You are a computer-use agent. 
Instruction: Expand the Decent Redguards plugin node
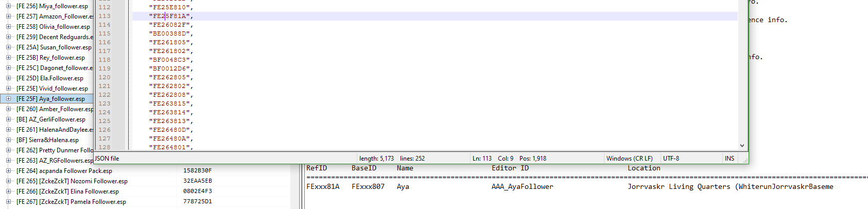pyautogui.click(x=8, y=37)
